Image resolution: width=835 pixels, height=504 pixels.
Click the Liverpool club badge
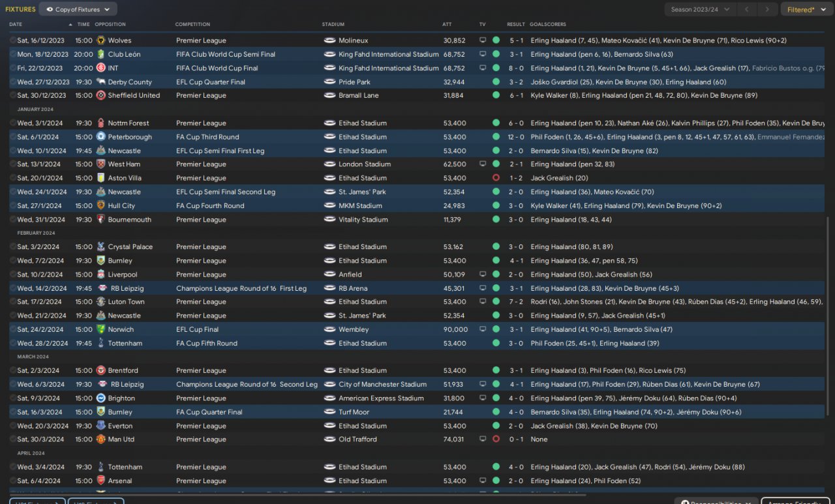[x=101, y=274]
